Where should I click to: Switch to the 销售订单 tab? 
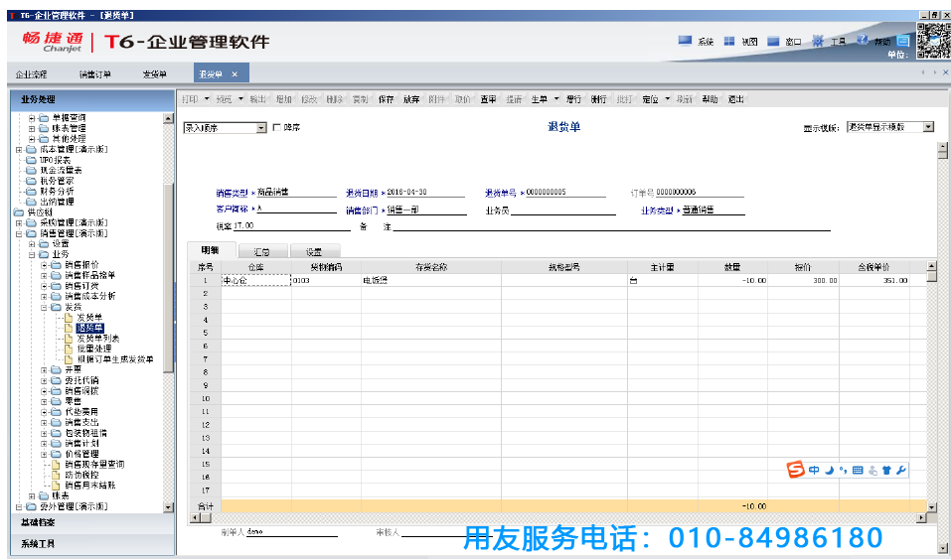pyautogui.click(x=94, y=73)
